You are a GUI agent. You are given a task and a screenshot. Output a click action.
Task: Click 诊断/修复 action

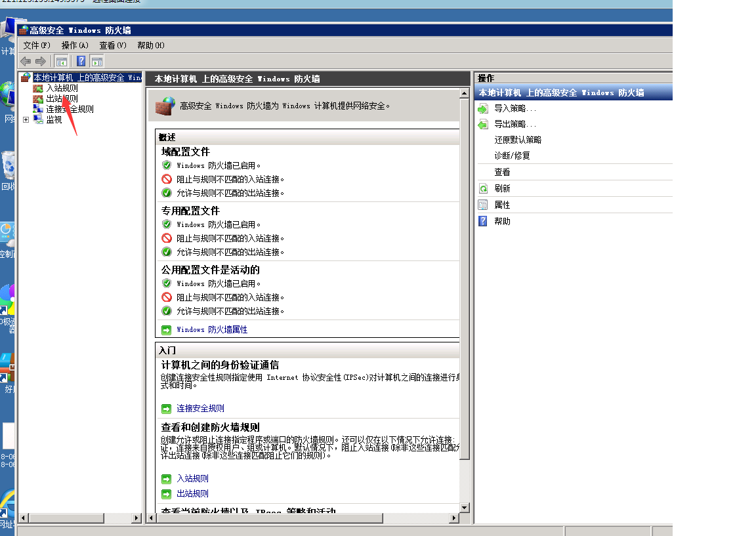click(512, 155)
